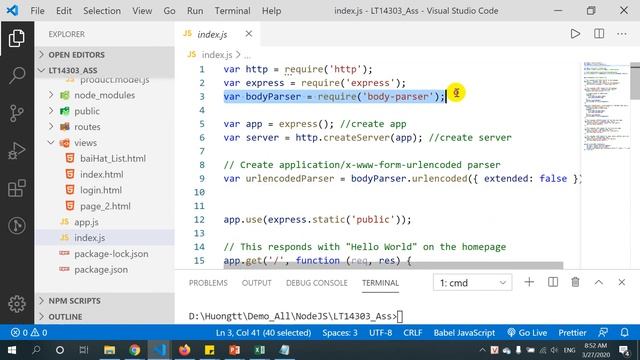Expand the OPEN EDITORS section
Screen dimensions: 640x360
pos(105,54)
